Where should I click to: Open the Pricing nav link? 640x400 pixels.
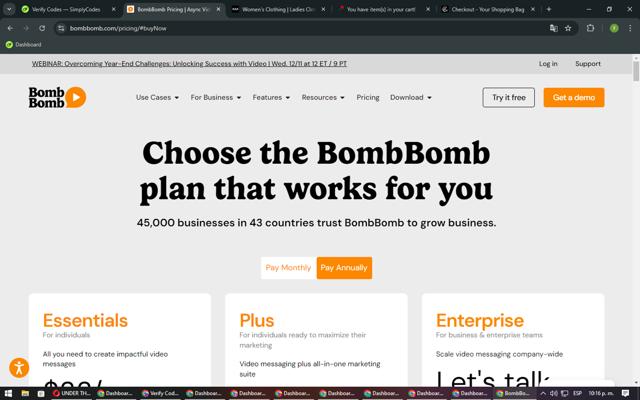coord(368,97)
